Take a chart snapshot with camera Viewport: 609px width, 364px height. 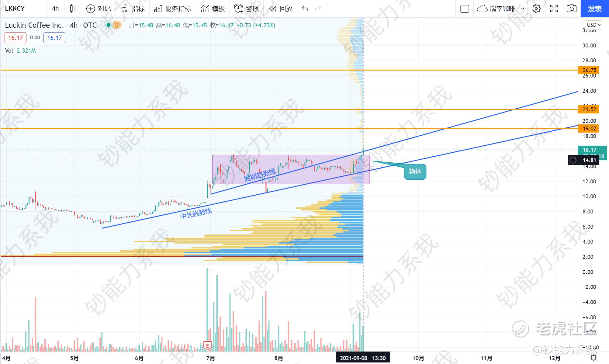(x=572, y=9)
